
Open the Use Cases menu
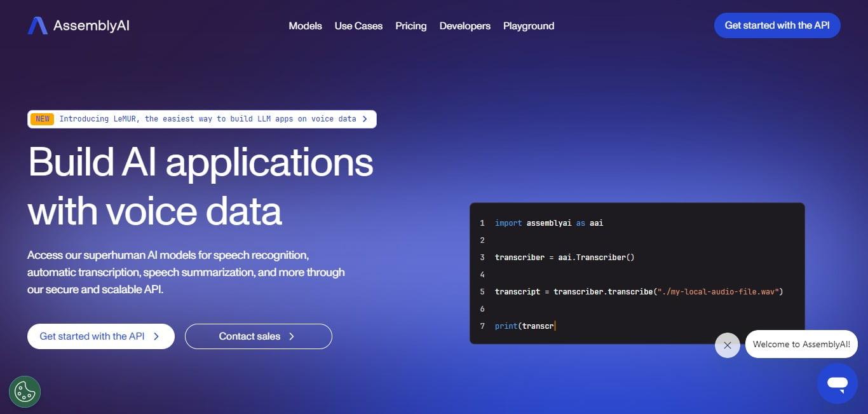(x=358, y=26)
